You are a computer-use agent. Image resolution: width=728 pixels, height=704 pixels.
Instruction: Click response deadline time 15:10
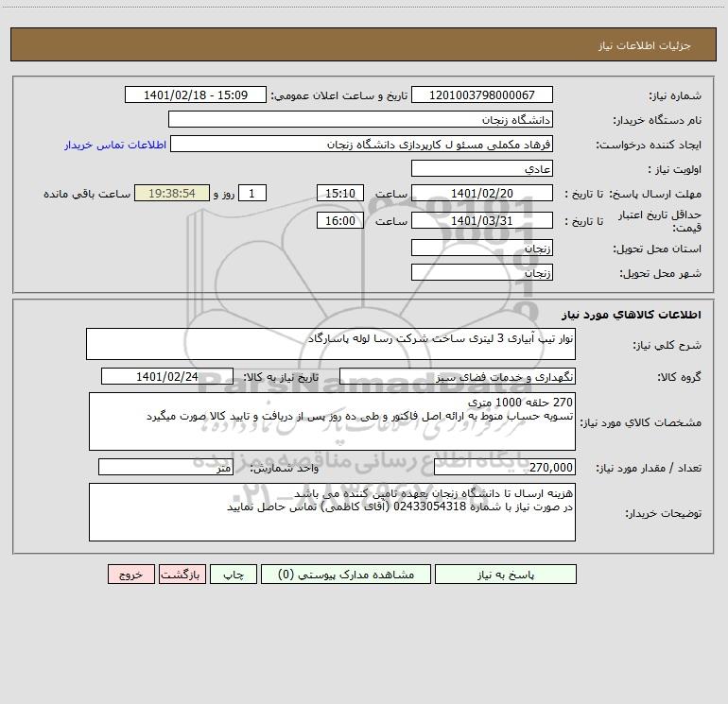coord(339,193)
